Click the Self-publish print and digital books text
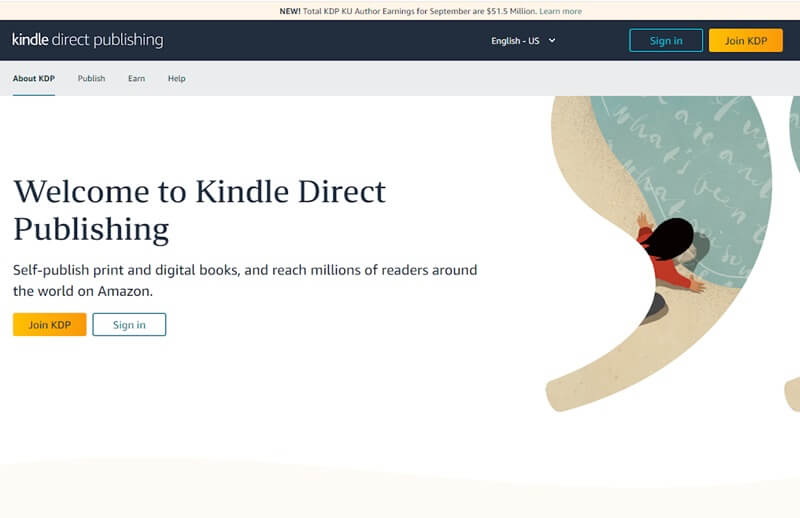The width and height of the screenshot is (800, 518). 245,280
